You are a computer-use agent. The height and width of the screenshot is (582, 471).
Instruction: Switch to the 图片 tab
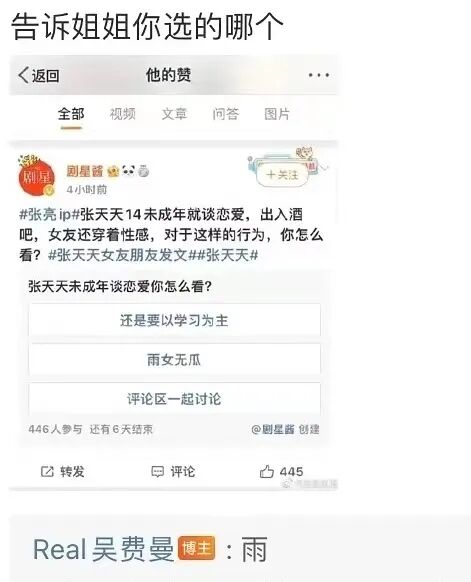pos(277,114)
